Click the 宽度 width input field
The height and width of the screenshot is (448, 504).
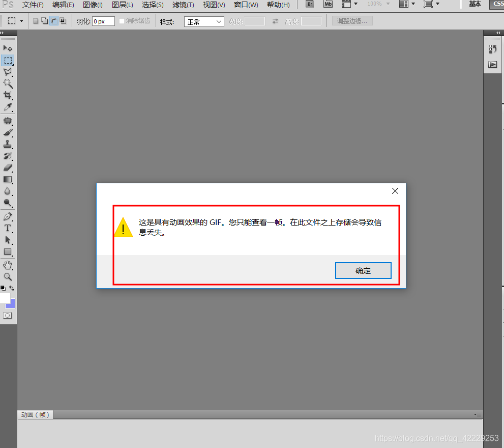click(x=255, y=21)
